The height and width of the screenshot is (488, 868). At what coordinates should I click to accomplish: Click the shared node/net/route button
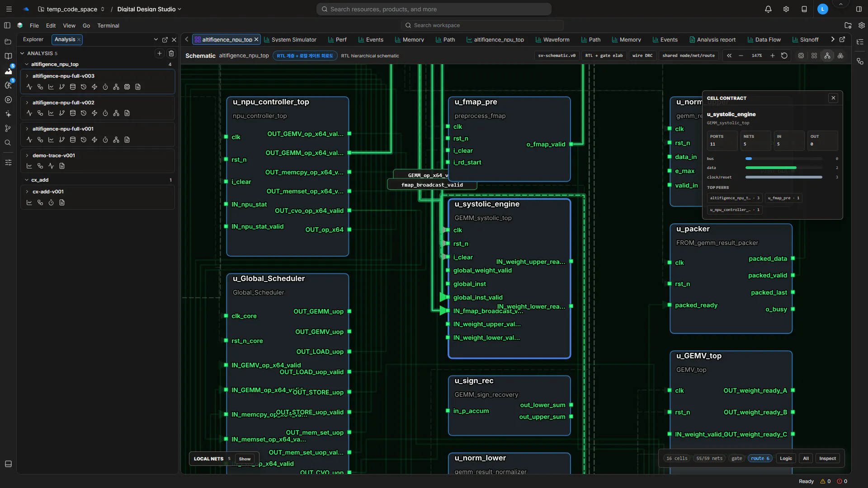click(x=689, y=56)
